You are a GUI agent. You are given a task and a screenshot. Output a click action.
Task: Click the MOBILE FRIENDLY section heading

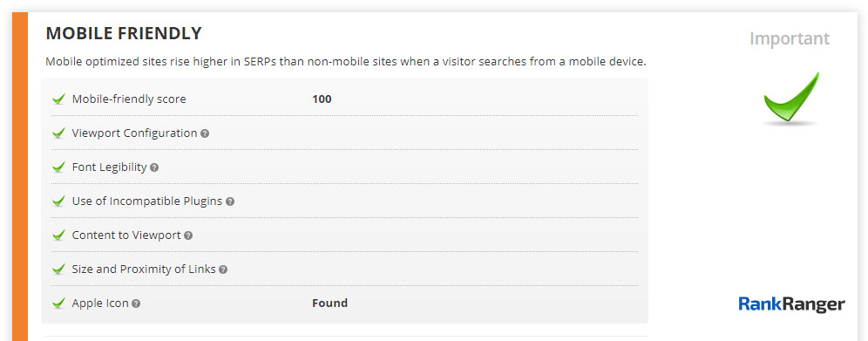point(124,33)
